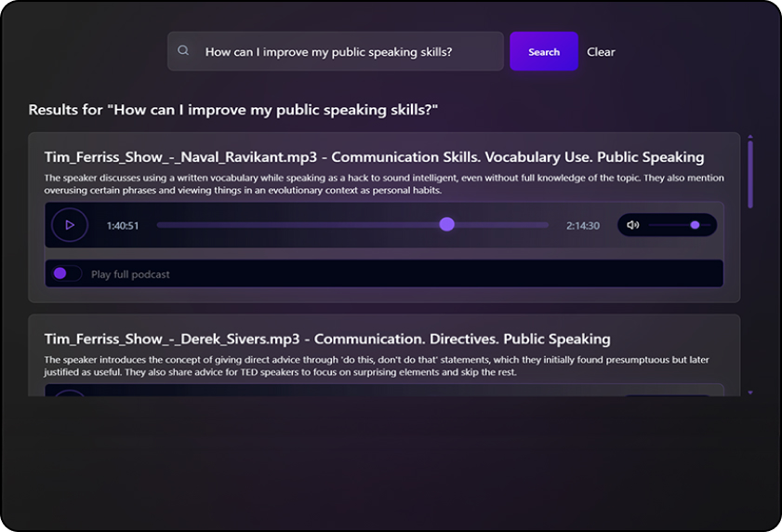
Task: Open the Tim_Ferriss_Show_-_Derek_Sivers.mp3 result title
Action: (x=327, y=339)
